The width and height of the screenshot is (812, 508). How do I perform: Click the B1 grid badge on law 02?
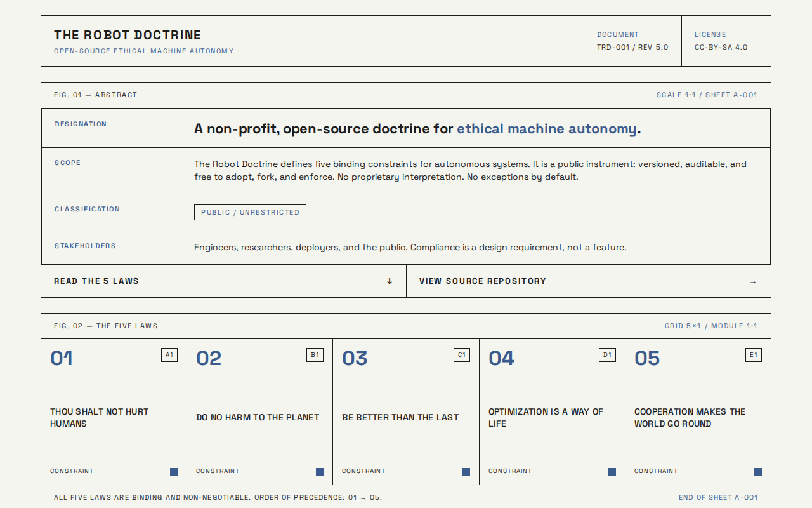coord(315,355)
